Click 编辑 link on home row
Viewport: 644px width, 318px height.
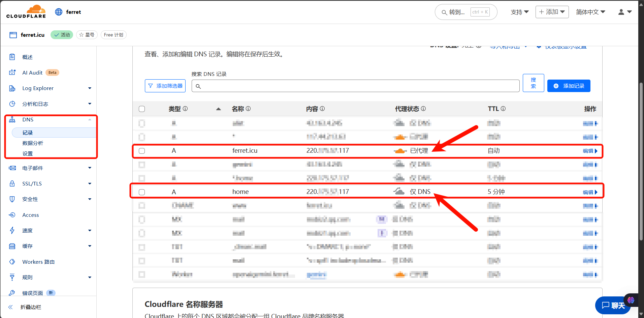(590, 192)
